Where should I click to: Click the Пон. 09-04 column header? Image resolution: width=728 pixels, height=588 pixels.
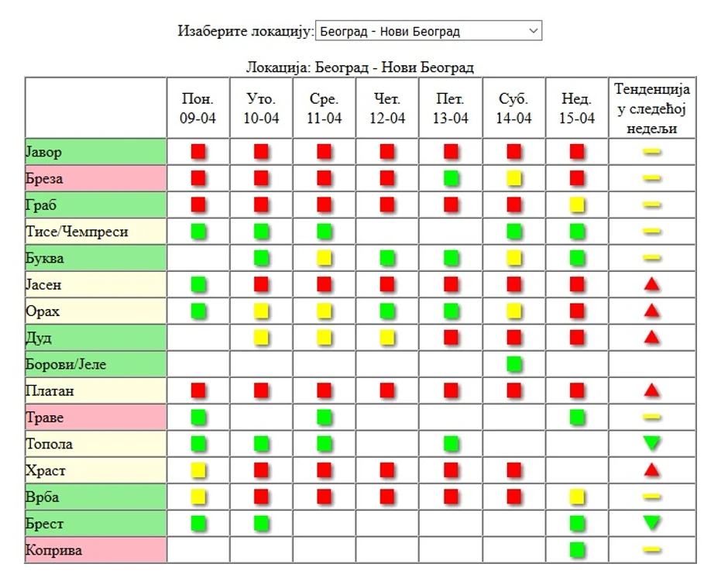198,108
